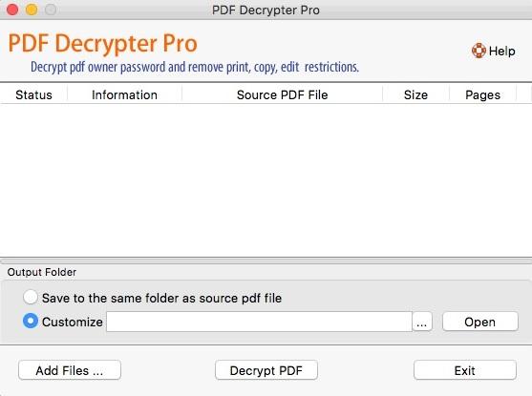Click the empty file list area
The height and width of the screenshot is (396, 532).
[x=266, y=180]
